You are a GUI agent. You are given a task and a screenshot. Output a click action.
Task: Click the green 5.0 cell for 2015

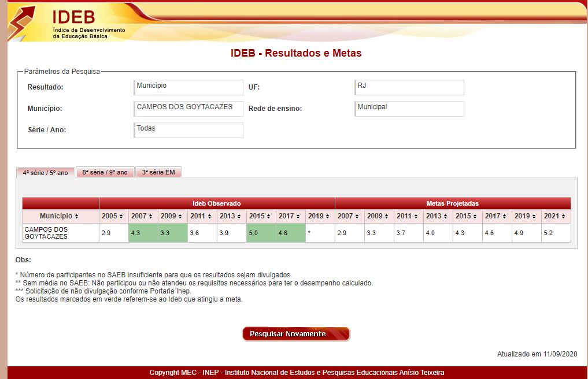(x=261, y=233)
